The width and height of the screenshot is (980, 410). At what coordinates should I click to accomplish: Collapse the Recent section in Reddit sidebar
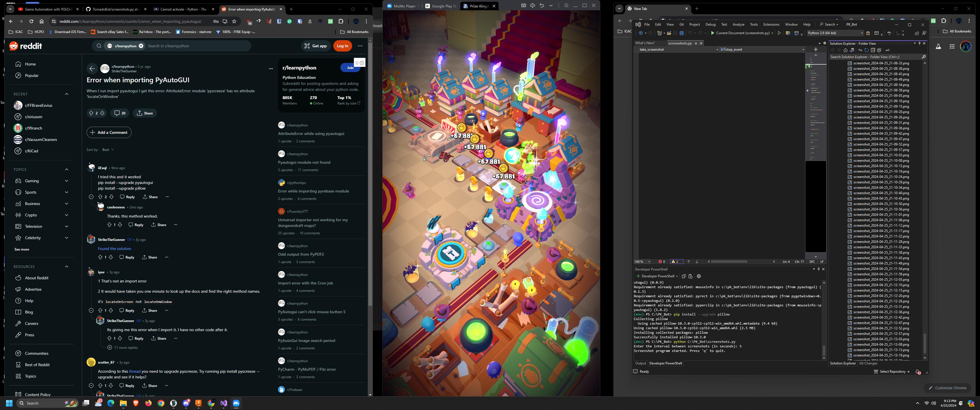(x=67, y=94)
